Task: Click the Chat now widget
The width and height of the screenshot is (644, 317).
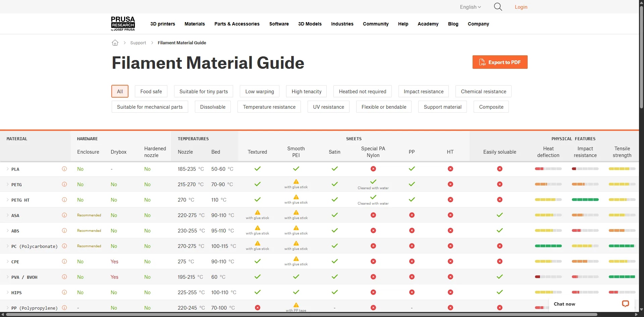Action: tap(592, 304)
